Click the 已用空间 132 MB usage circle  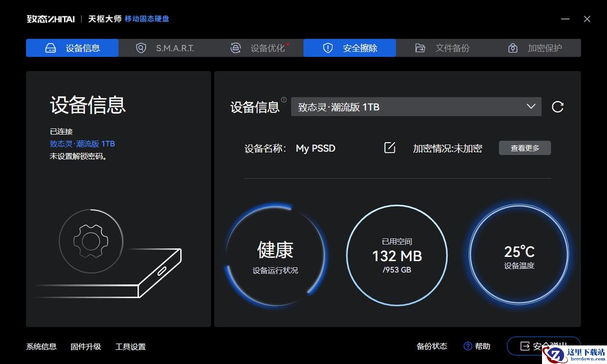coord(396,255)
